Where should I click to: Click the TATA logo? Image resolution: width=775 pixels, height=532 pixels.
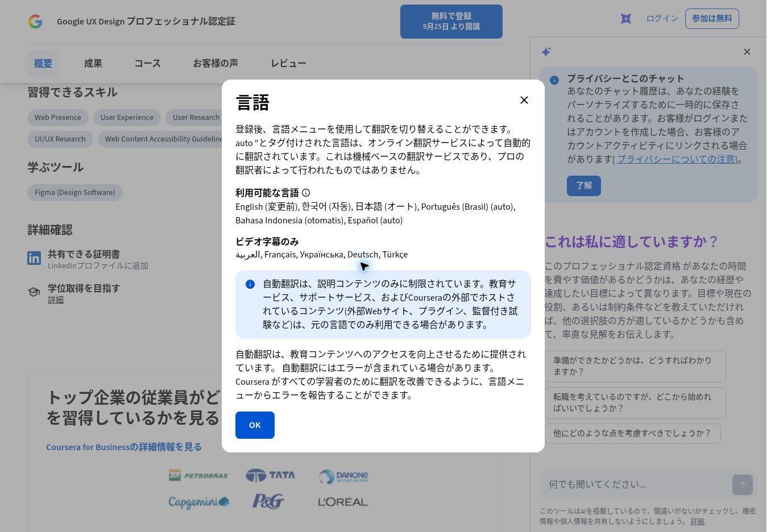(270, 475)
